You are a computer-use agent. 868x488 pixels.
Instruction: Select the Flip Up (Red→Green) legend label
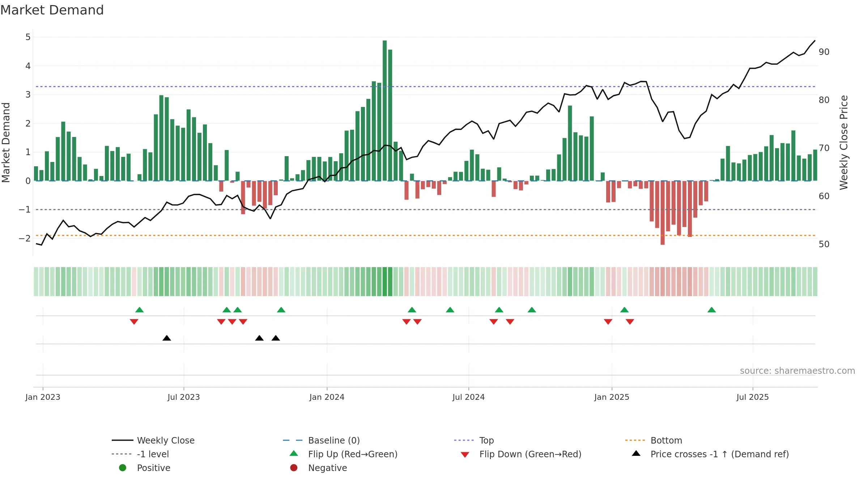[353, 454]
